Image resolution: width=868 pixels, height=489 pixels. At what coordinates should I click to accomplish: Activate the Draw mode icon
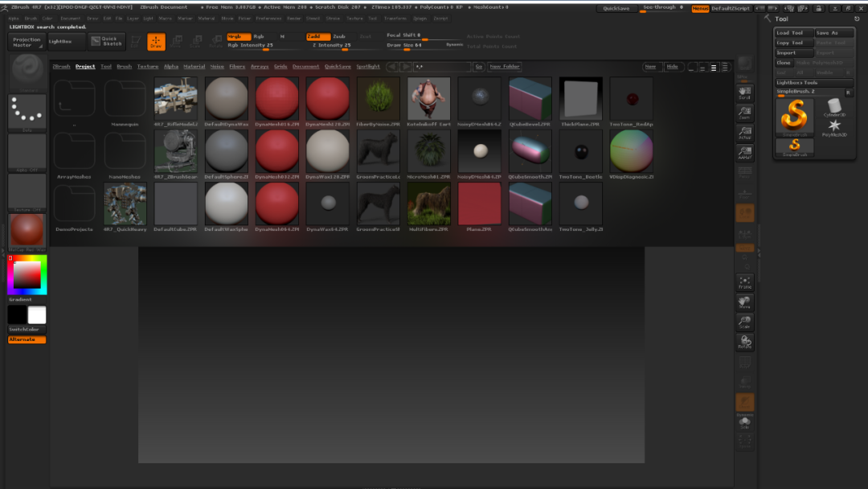(156, 42)
